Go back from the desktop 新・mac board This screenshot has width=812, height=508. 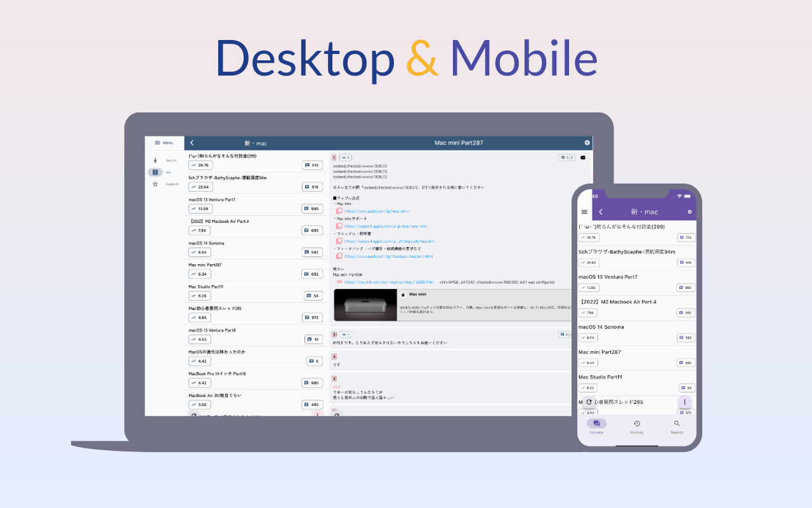(x=192, y=143)
